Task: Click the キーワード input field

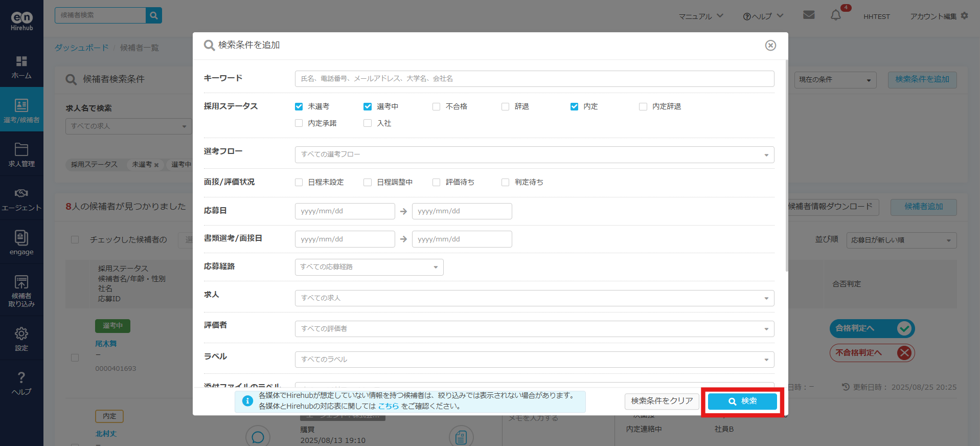Action: [534, 79]
